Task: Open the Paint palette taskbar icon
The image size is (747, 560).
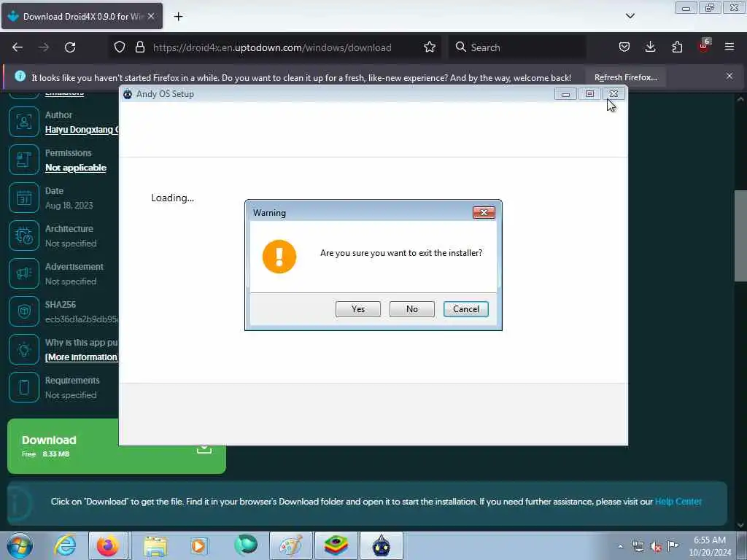Action: (x=290, y=545)
